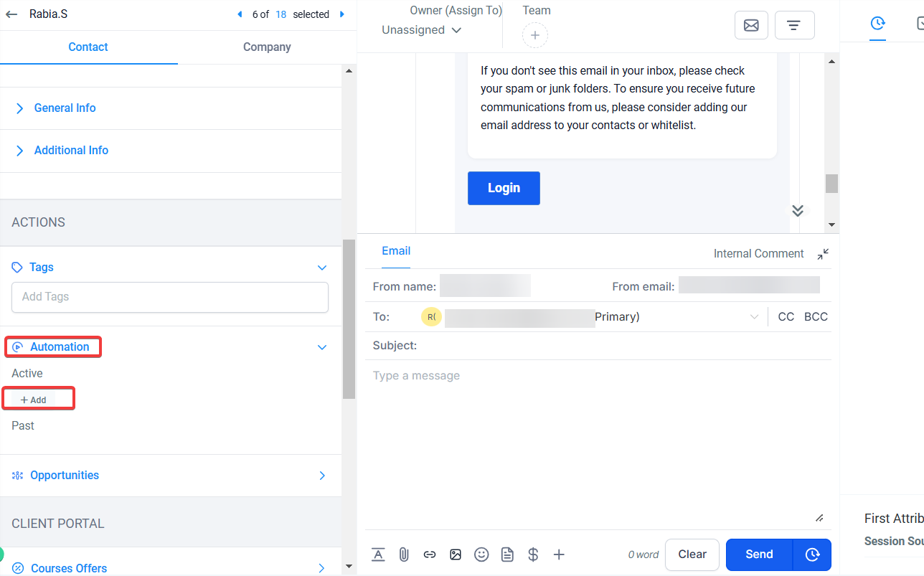The width and height of the screenshot is (924, 576).
Task: Click the left panel scroll-up arrow
Action: (349, 71)
